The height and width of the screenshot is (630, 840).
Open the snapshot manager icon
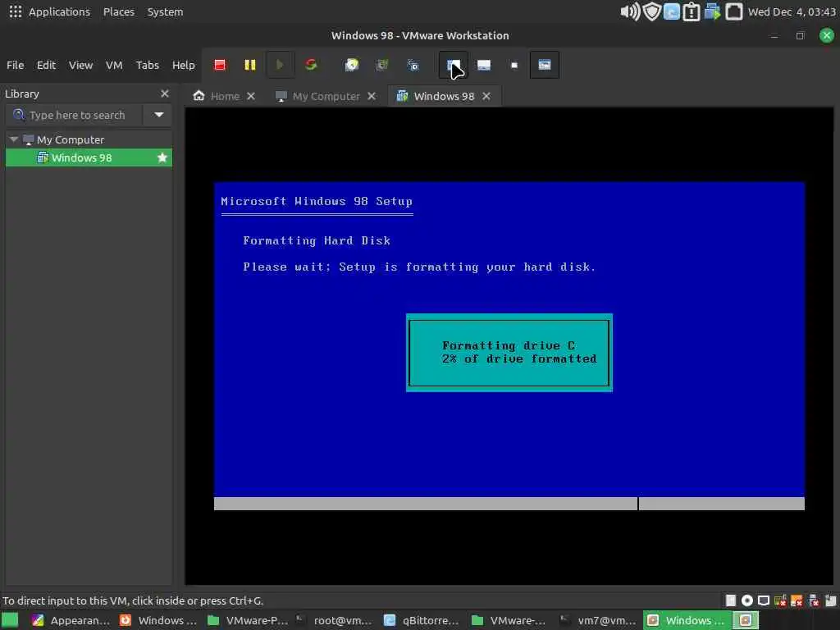(x=413, y=65)
